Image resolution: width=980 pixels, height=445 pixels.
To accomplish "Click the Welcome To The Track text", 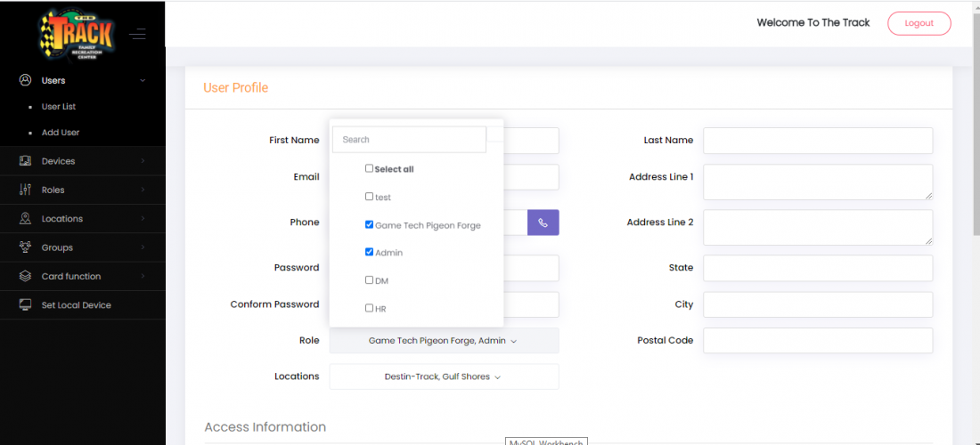I will pos(813,22).
